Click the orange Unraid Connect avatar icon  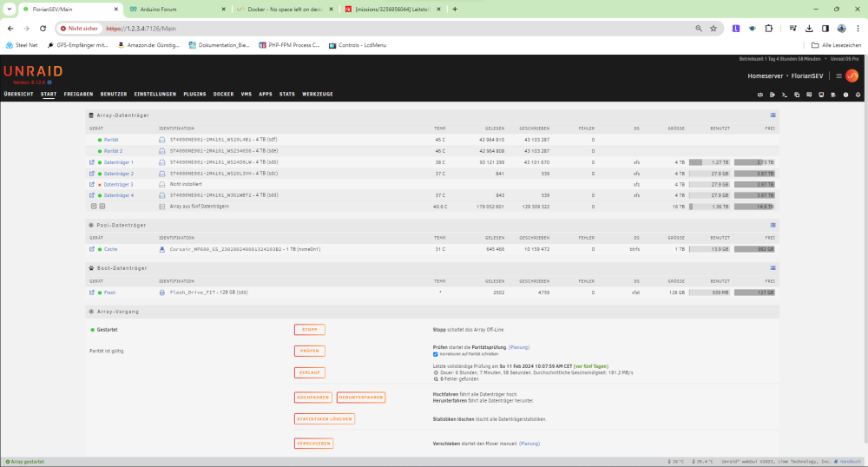coord(852,76)
